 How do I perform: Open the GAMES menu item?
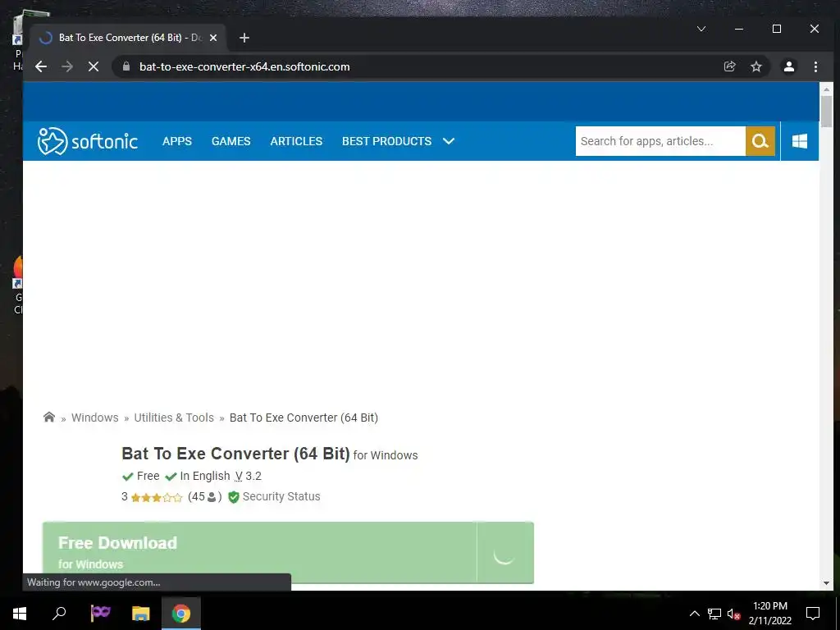[x=231, y=141]
